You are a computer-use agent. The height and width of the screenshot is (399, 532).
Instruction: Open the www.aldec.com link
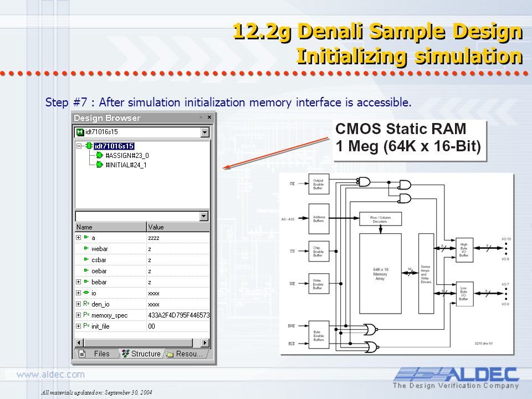(x=50, y=375)
